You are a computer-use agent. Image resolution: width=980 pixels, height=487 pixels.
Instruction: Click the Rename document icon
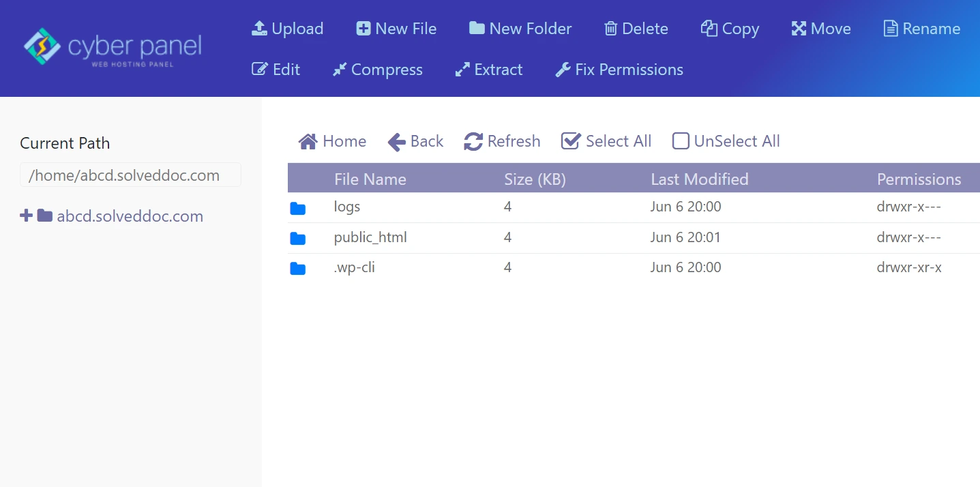[890, 29]
